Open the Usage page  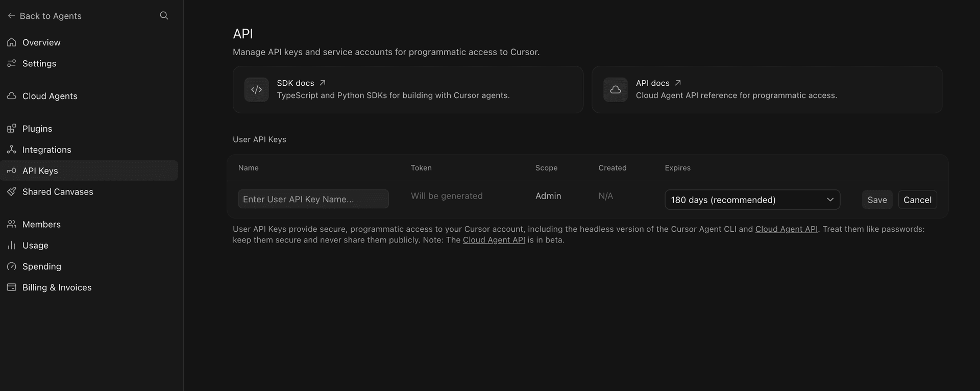coord(89,245)
